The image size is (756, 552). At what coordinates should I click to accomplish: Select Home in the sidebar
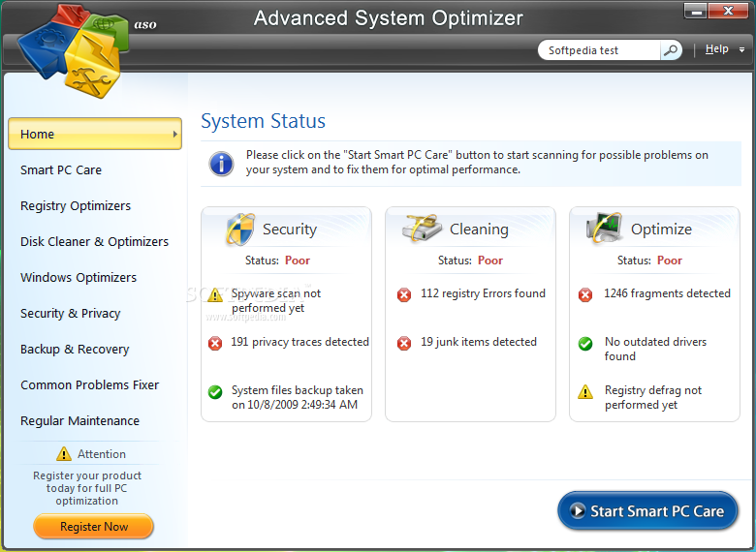pos(95,134)
